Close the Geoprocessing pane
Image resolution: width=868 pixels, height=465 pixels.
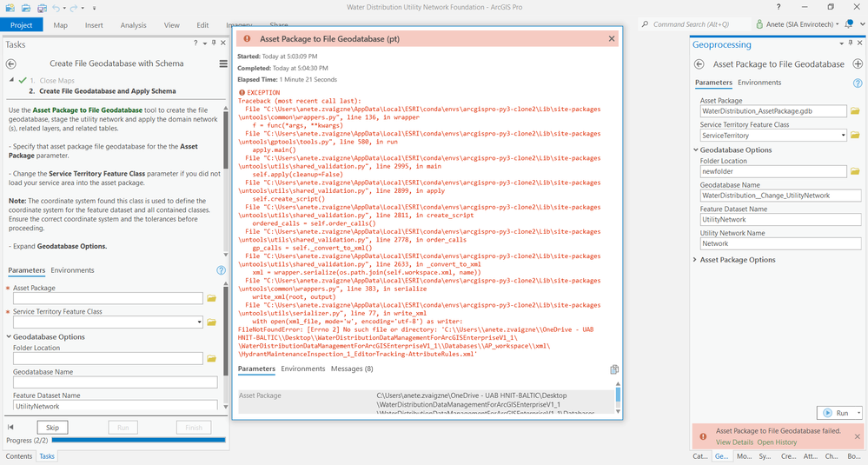tap(859, 43)
